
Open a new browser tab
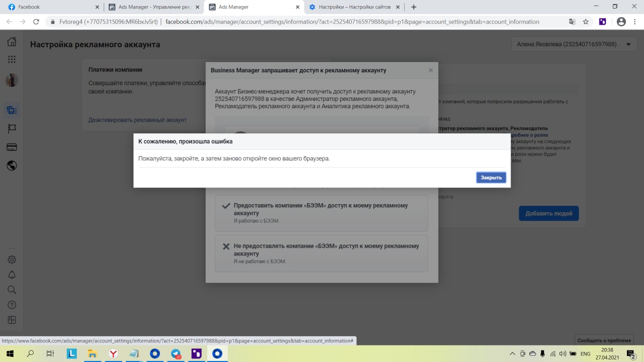click(414, 7)
